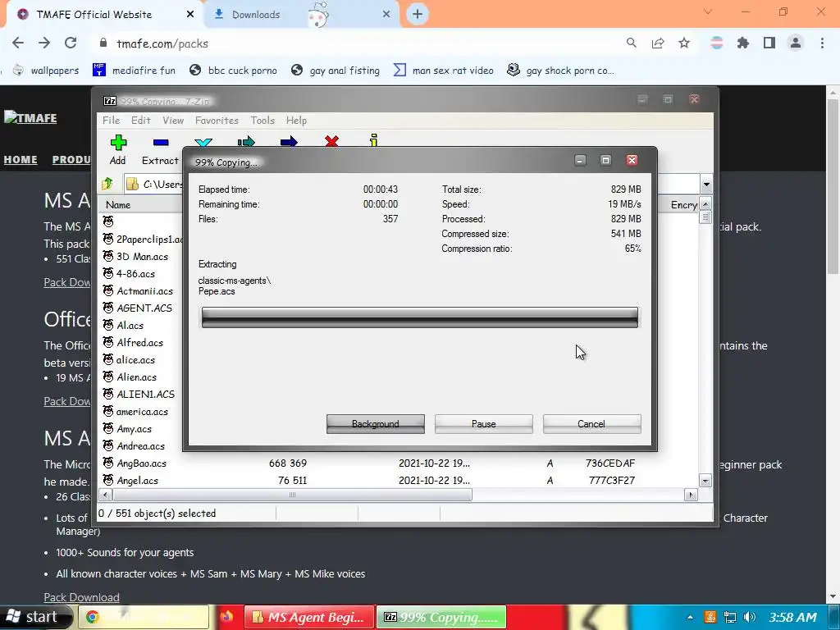
Task: Cancel the copying operation
Action: (591, 424)
